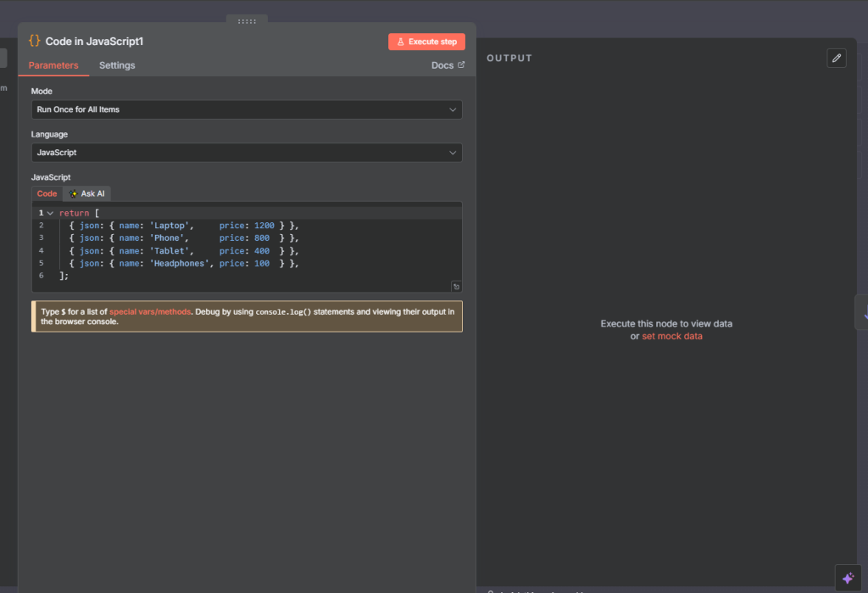This screenshot has width=868, height=593.
Task: Click the small icon at code editor's bottom-right corner
Action: (456, 287)
